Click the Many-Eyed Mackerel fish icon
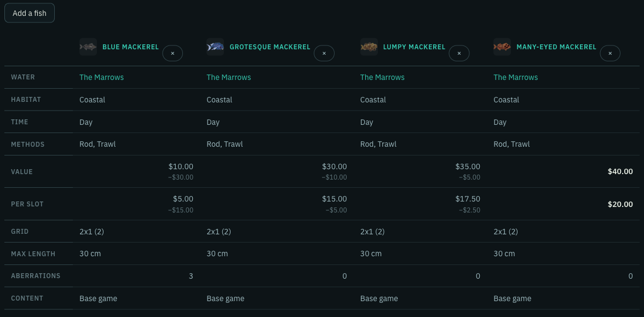Image resolution: width=644 pixels, height=317 pixels. 502,47
